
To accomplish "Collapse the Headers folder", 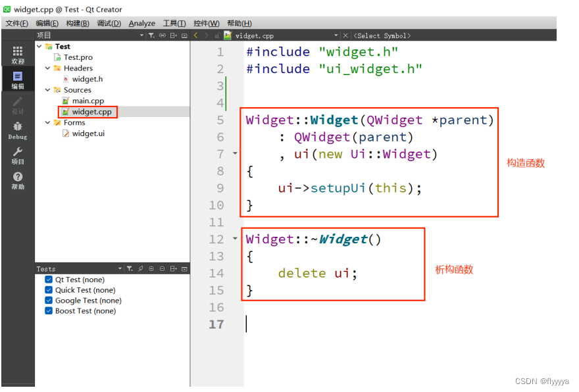I will point(47,68).
